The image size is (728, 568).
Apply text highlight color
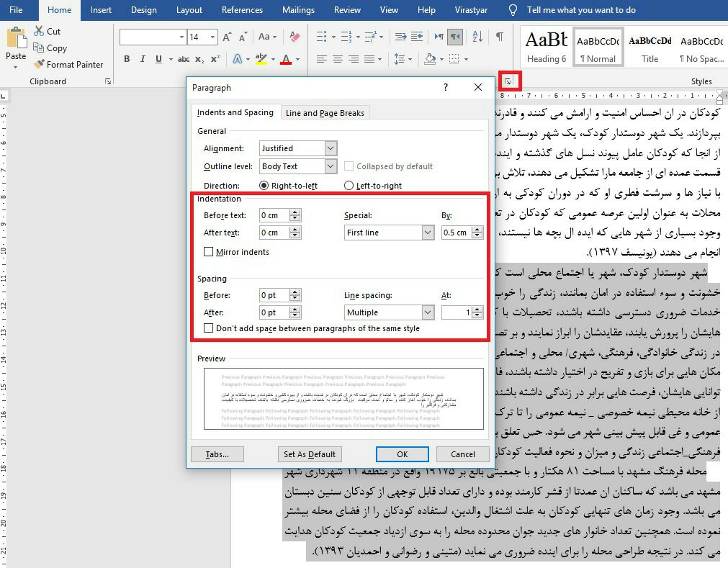pyautogui.click(x=261, y=59)
